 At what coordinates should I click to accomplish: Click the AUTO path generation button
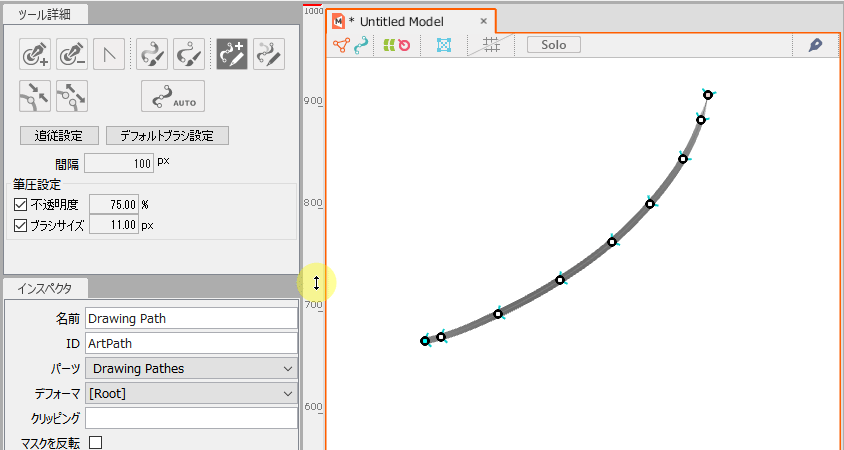[x=173, y=96]
